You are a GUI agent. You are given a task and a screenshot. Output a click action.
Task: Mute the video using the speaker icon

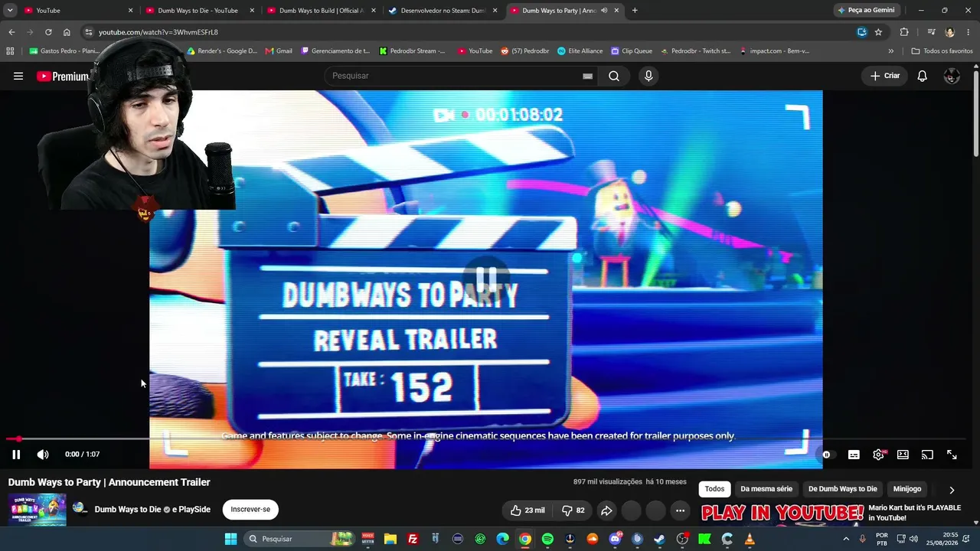click(43, 455)
